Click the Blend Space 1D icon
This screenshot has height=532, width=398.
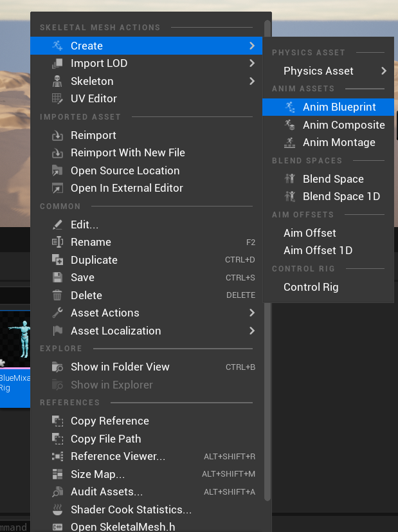tap(290, 196)
